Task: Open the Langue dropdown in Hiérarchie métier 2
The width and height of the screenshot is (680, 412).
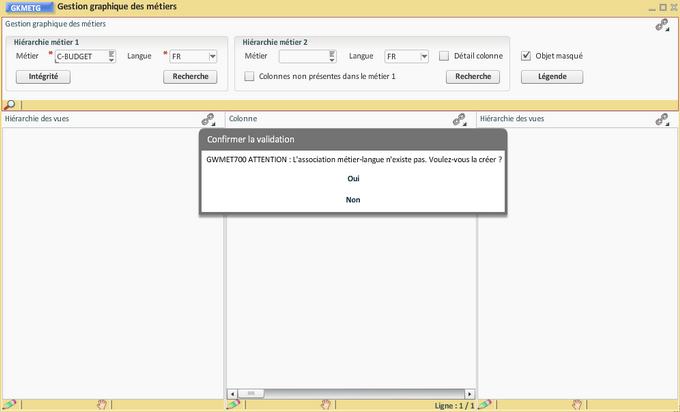Action: tap(424, 57)
